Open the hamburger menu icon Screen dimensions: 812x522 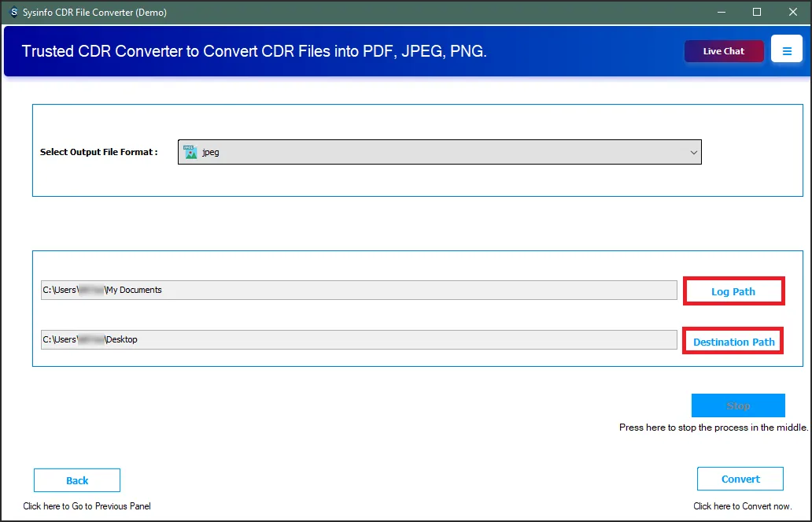pos(786,50)
